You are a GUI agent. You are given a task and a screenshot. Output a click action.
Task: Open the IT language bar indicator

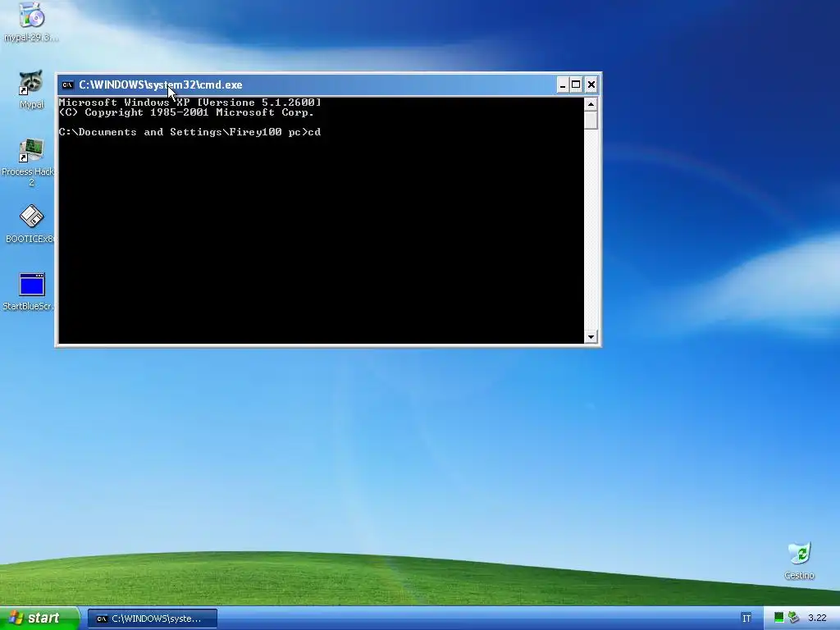click(x=746, y=619)
